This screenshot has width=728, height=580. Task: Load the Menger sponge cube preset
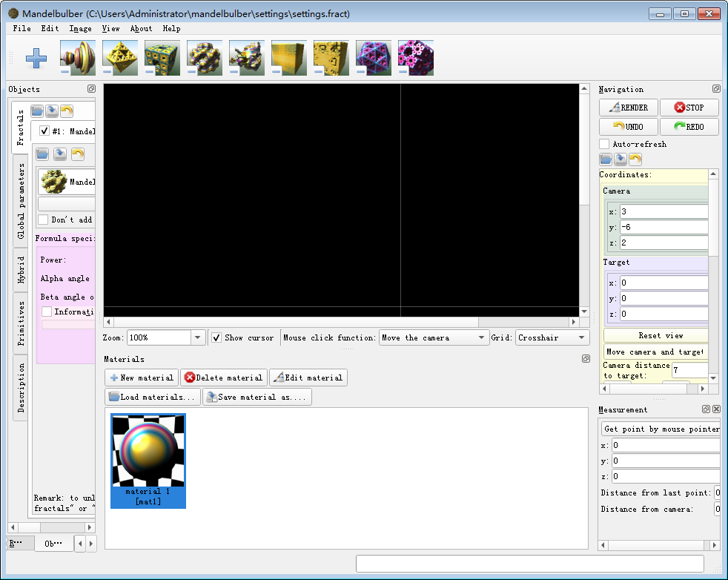pos(162,58)
